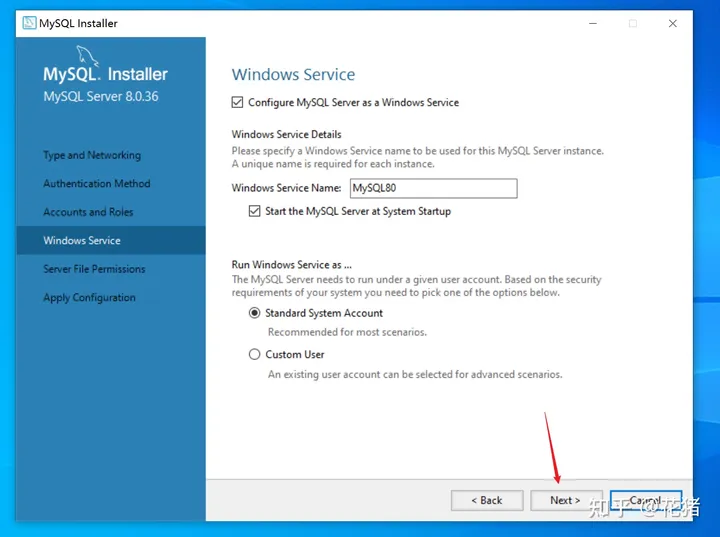
Task: Open Authentication Method step
Action: pos(97,184)
